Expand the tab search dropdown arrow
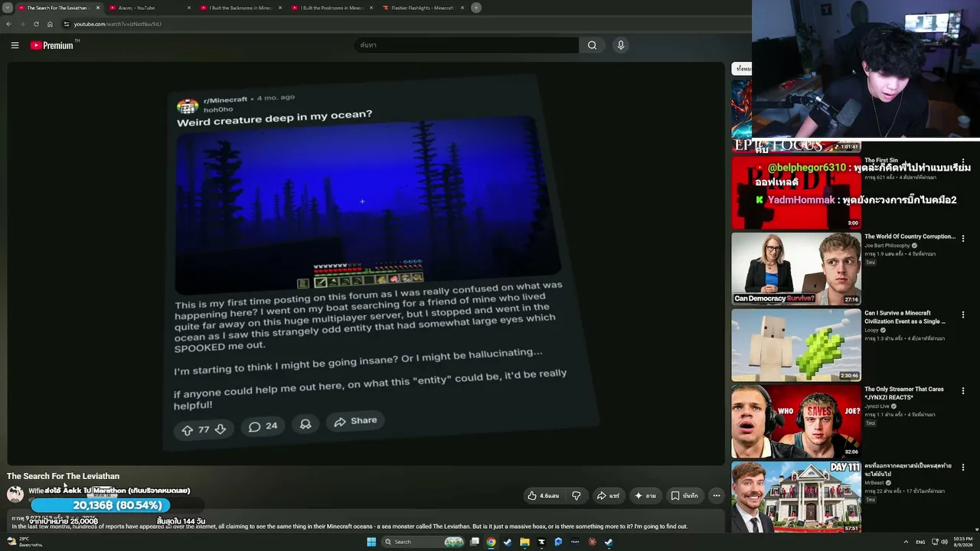This screenshot has height=551, width=980. point(8,8)
